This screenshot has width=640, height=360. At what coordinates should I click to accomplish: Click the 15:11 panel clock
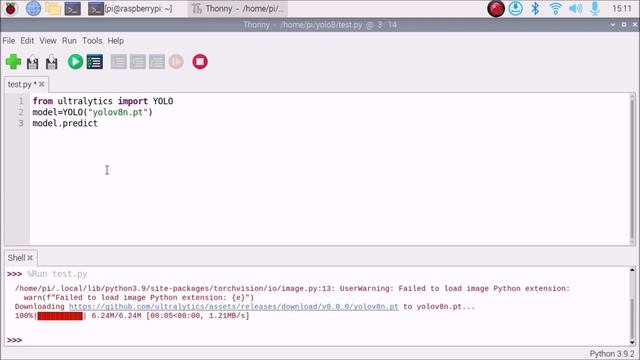coord(622,9)
